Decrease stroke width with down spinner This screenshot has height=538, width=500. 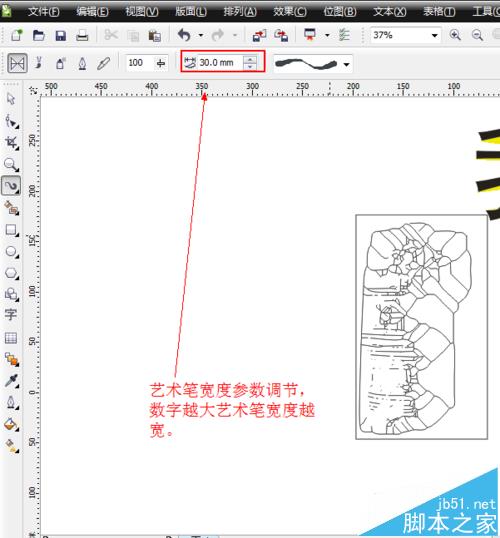coord(250,67)
